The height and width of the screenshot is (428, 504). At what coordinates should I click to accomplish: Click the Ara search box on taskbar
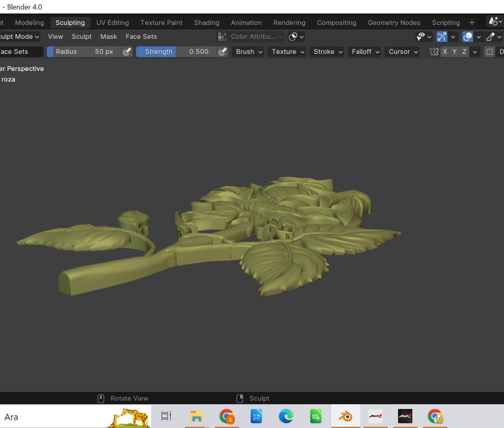pyautogui.click(x=76, y=417)
